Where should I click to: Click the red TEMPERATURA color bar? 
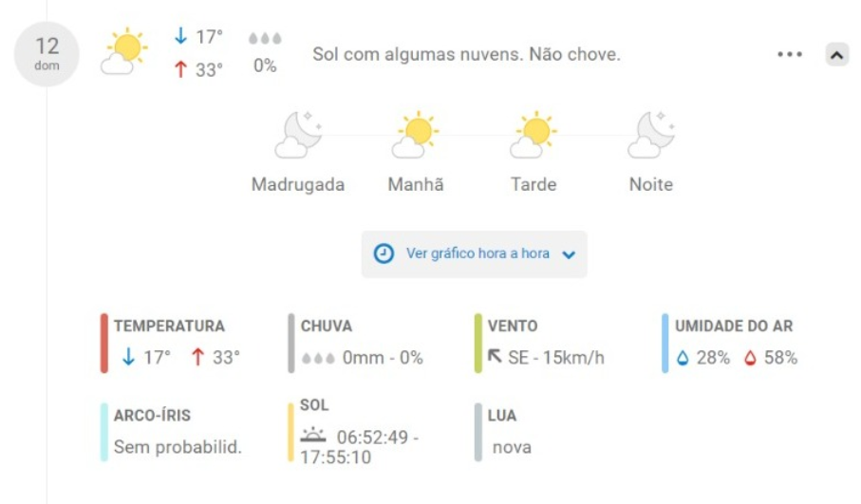[104, 344]
